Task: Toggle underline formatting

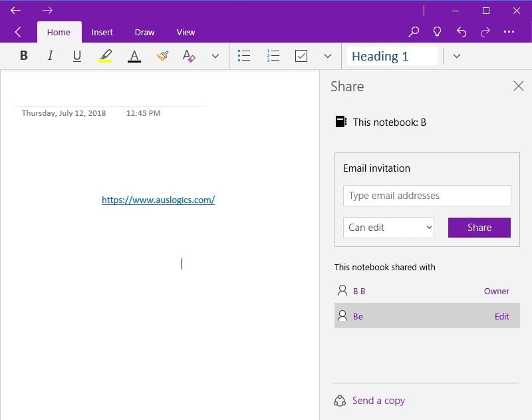Action: 77,56
